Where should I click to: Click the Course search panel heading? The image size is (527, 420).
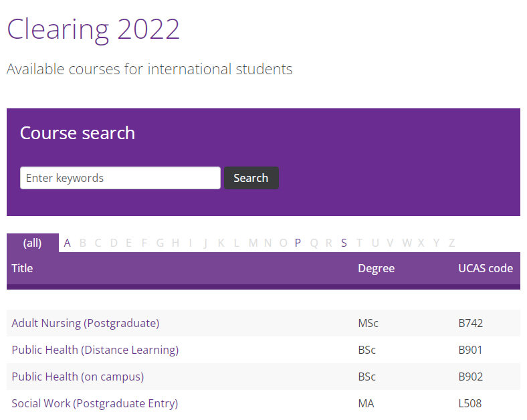click(78, 132)
